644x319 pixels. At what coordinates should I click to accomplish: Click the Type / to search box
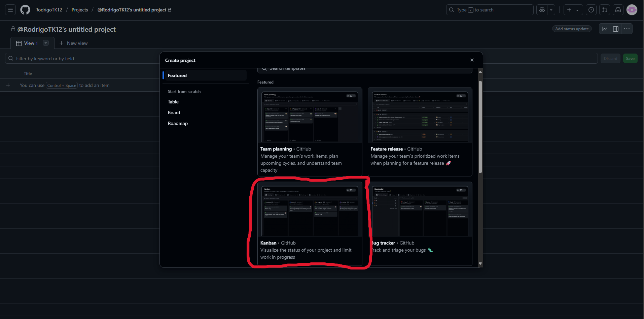point(490,10)
